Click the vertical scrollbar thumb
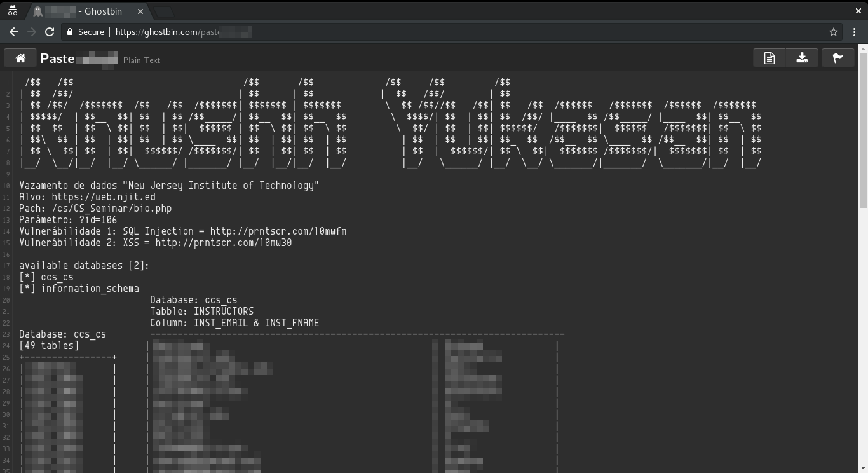 pyautogui.click(x=863, y=130)
